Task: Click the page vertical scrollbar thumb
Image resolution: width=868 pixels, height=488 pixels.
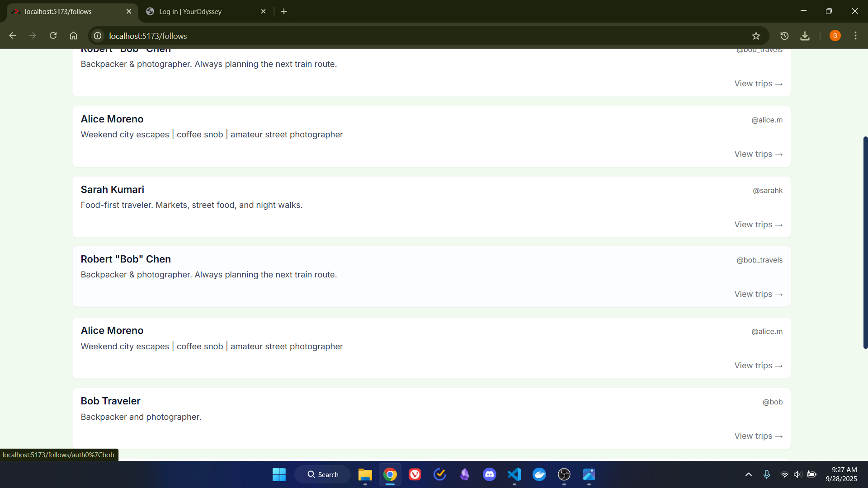Action: pyautogui.click(x=865, y=242)
